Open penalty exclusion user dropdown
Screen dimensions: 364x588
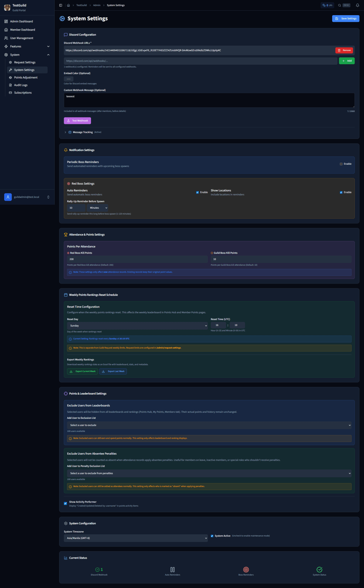pyautogui.click(x=209, y=473)
